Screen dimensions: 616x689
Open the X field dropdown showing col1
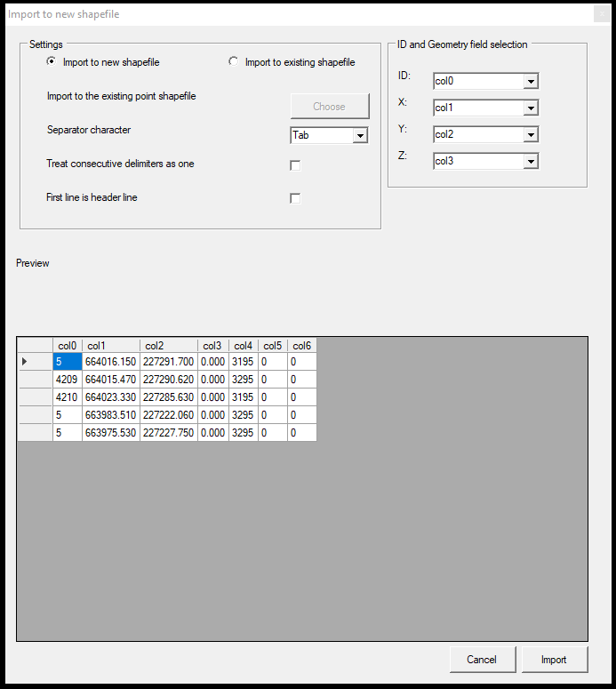point(485,108)
